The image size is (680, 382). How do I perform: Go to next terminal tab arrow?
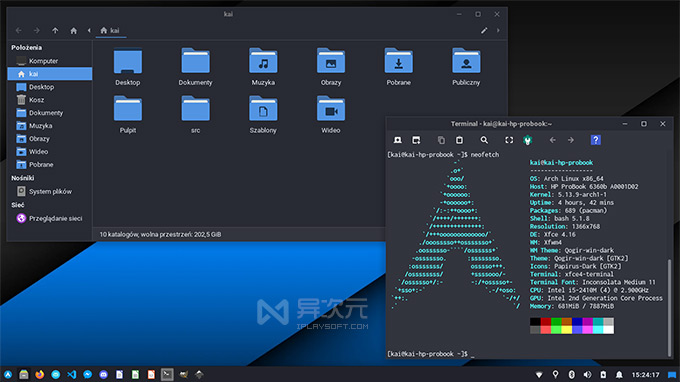point(571,140)
